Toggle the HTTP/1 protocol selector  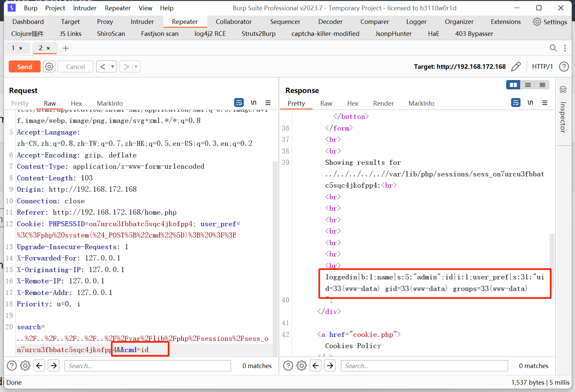pos(542,66)
